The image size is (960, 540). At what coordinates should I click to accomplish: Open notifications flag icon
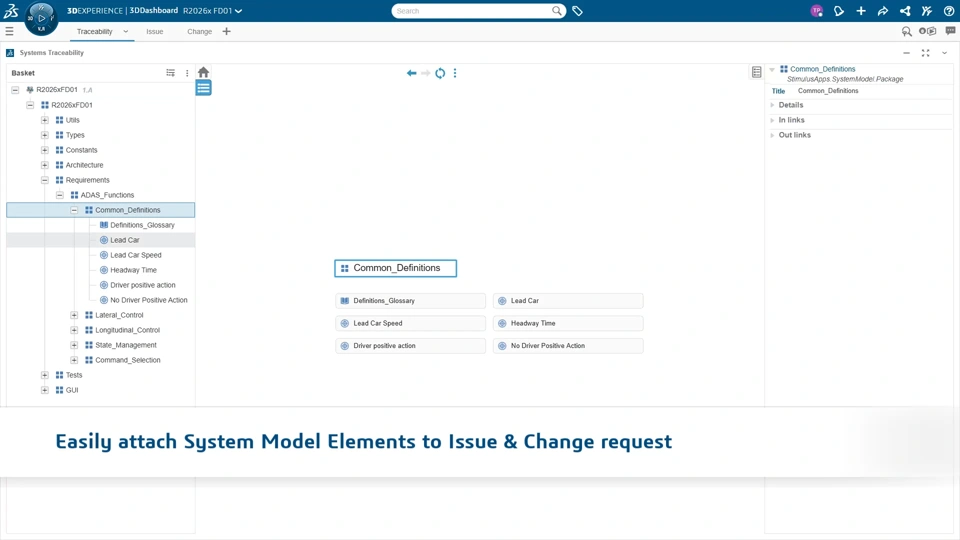tap(839, 11)
